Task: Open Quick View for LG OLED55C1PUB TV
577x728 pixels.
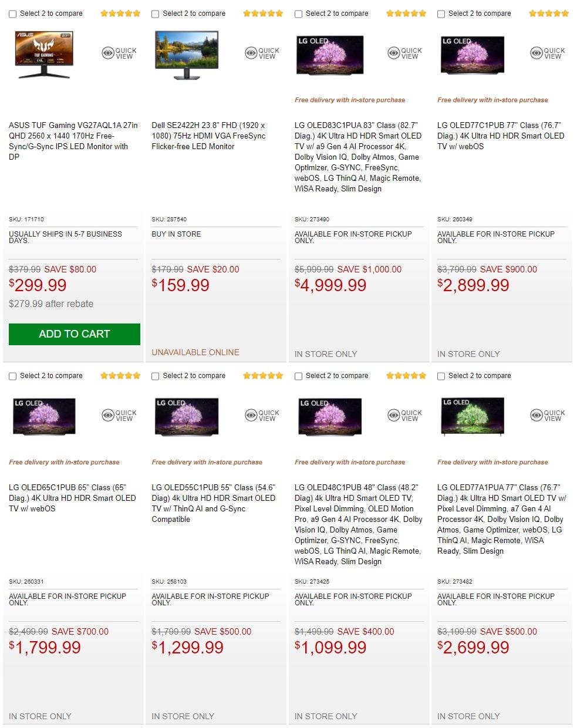Action: point(262,416)
